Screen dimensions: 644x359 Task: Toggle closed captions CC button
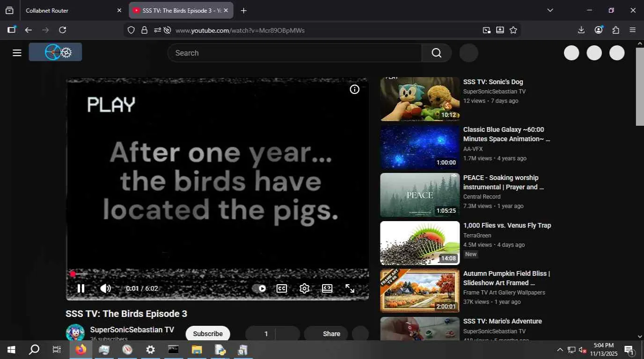[x=282, y=288]
